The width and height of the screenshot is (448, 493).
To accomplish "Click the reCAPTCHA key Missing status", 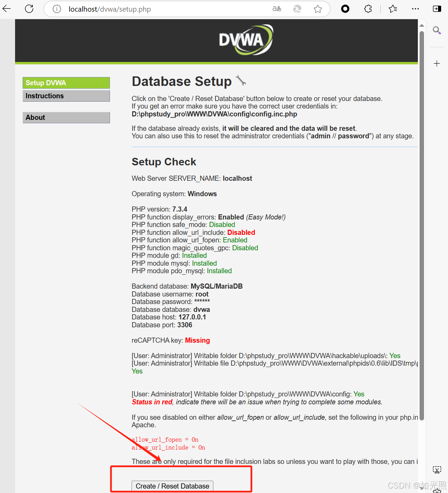I will 197,340.
